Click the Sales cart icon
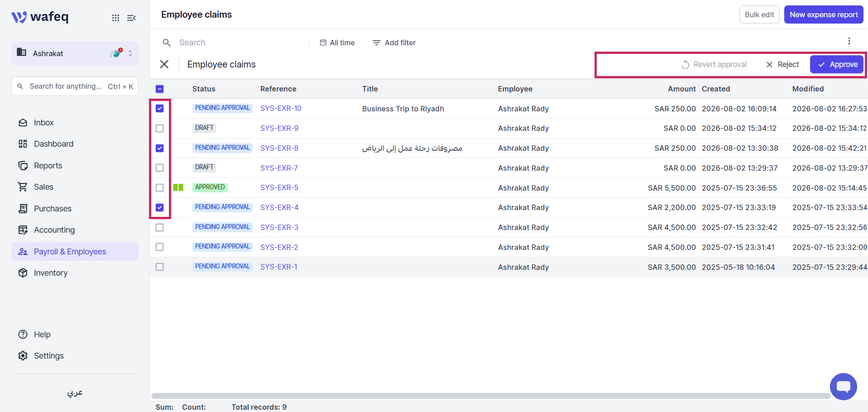Screen dimensions: 868x412 coord(23,187)
